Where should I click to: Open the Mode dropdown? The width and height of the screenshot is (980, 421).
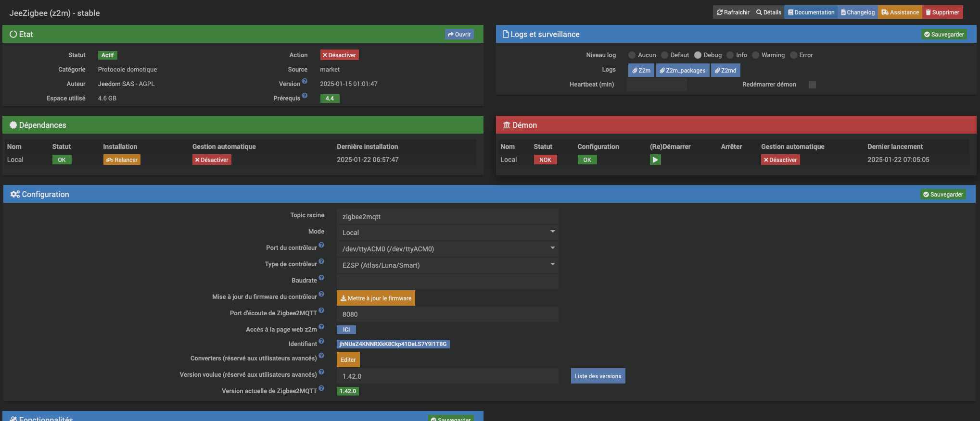(447, 233)
